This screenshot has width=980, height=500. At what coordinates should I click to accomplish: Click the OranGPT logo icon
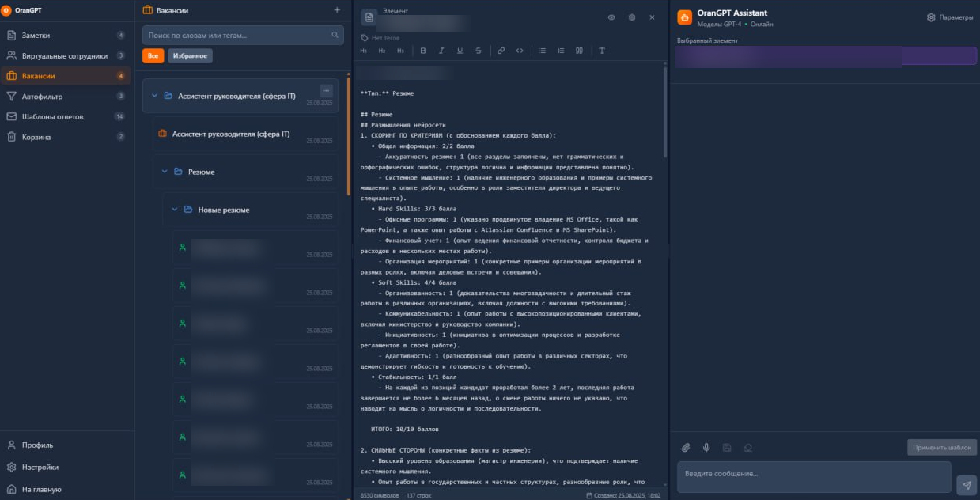click(x=6, y=10)
